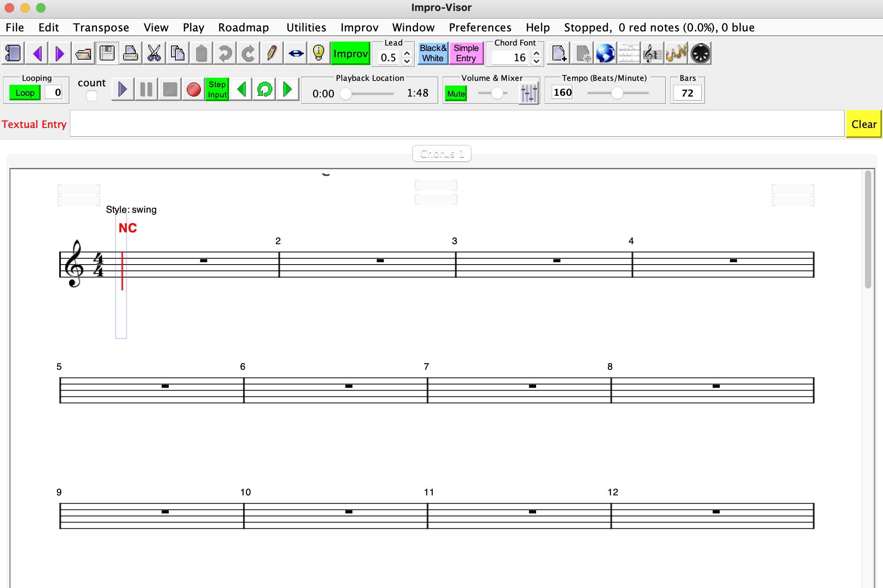This screenshot has height=588, width=883.
Task: Click the pencil draw tool icon
Action: (272, 53)
